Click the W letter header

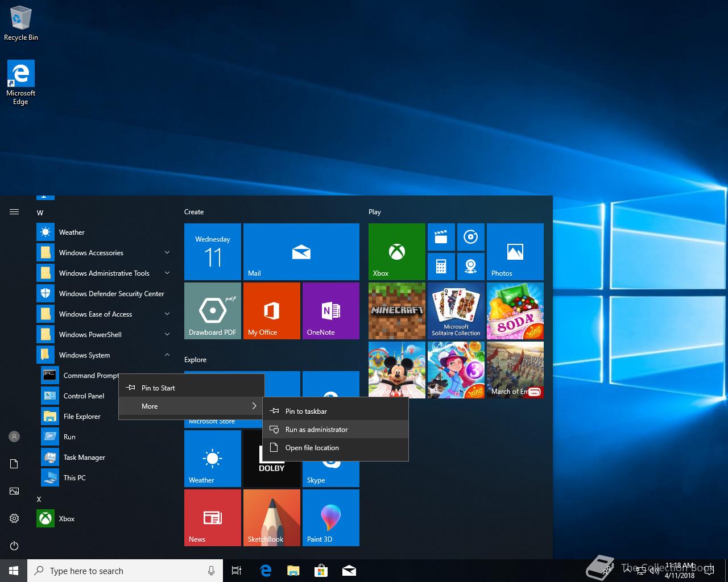coord(40,213)
